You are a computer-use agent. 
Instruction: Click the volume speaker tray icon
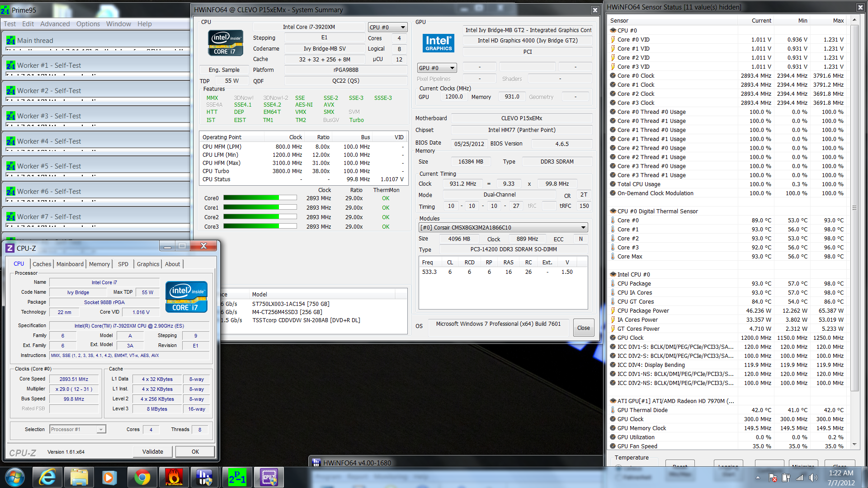click(x=813, y=478)
